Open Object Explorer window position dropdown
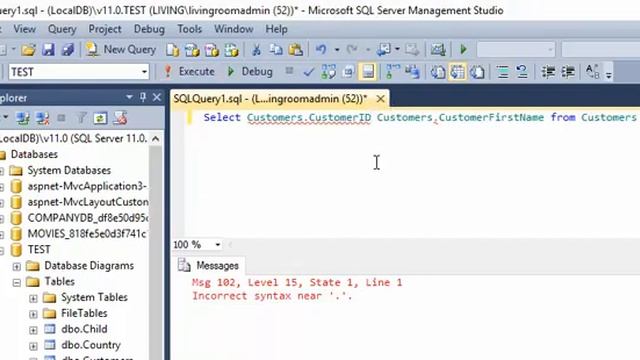The image size is (640, 360). tap(129, 97)
